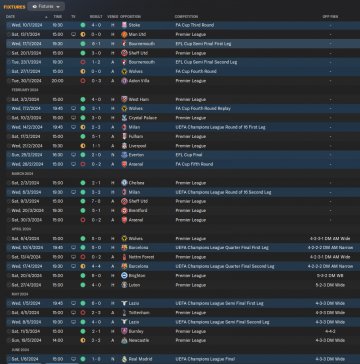Click the green win indicator for West Ham

coord(83,99)
